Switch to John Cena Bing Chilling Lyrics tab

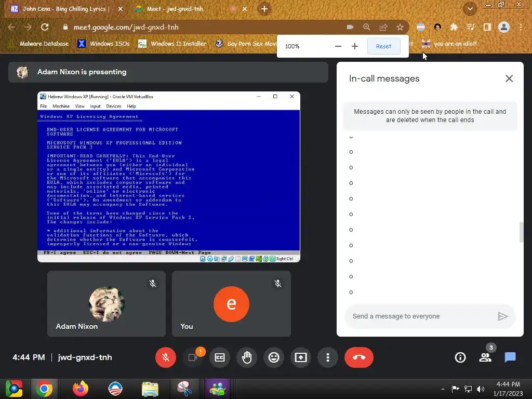pyautogui.click(x=64, y=9)
